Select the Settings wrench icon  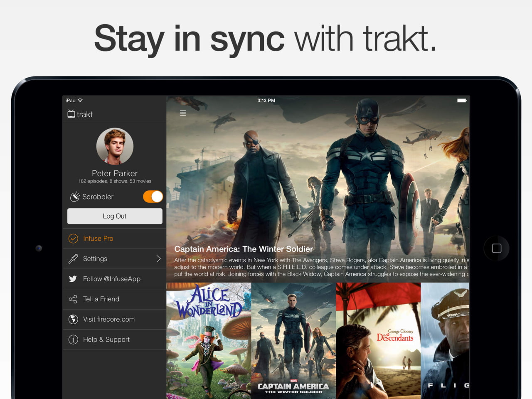coord(73,259)
